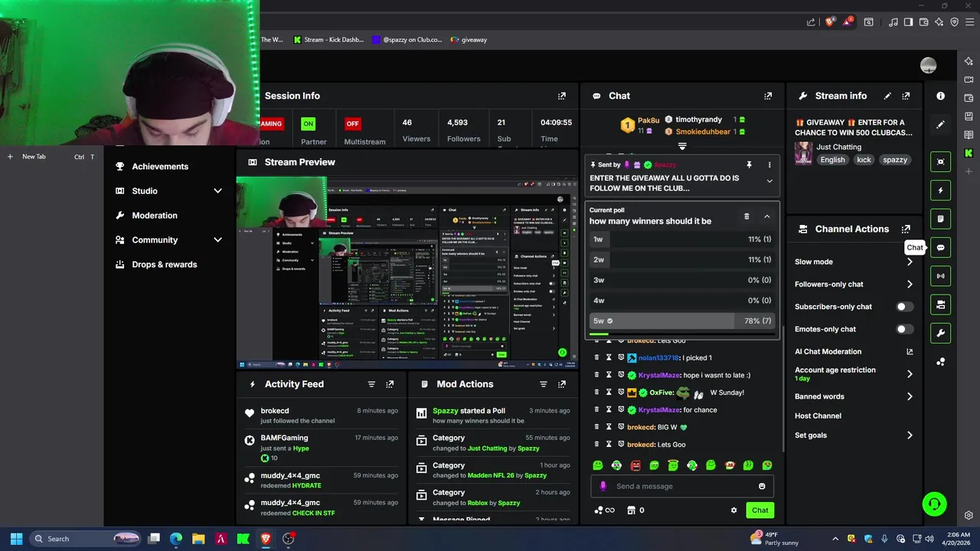980x551 pixels.
Task: Unpin the pinned chat message
Action: pos(749,165)
